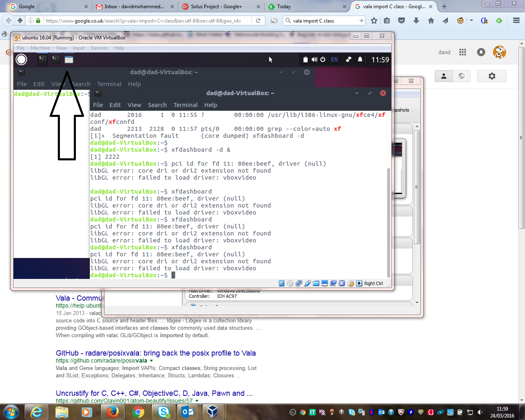Open VirtualBox Input menu
Screen dimensions: 525x420
click(x=78, y=48)
